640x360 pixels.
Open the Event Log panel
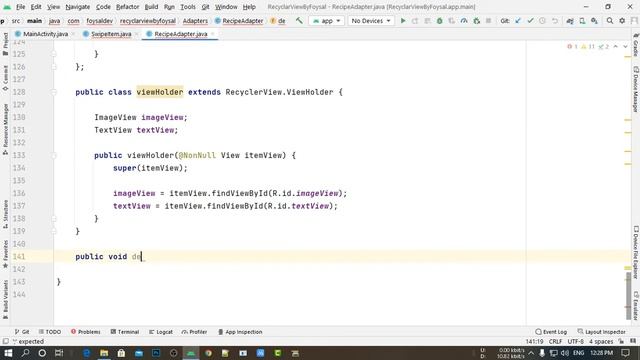coord(551,332)
